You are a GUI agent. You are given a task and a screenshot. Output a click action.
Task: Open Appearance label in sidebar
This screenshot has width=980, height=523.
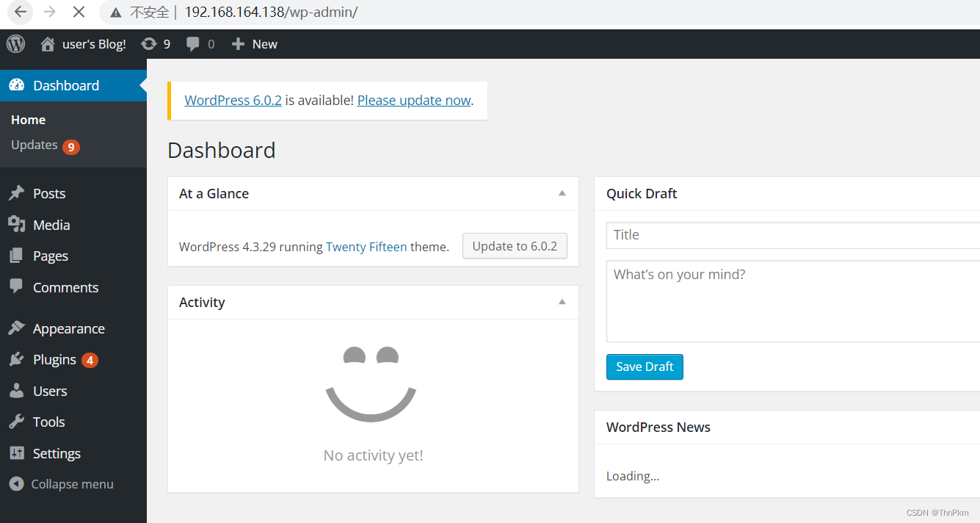pyautogui.click(x=69, y=328)
